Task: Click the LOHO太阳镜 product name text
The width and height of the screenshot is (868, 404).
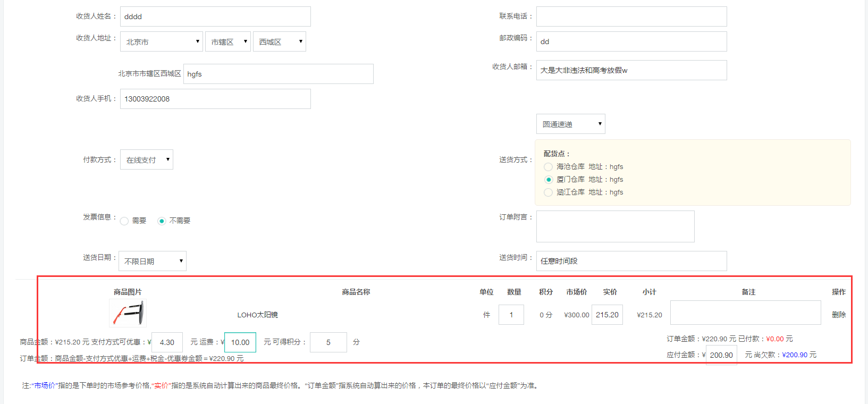Action: pyautogui.click(x=258, y=315)
